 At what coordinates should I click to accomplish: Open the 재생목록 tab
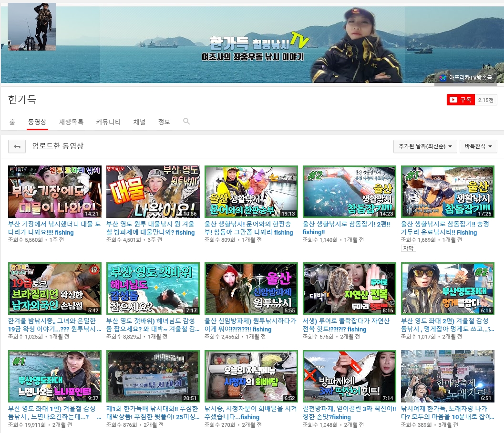coord(71,122)
